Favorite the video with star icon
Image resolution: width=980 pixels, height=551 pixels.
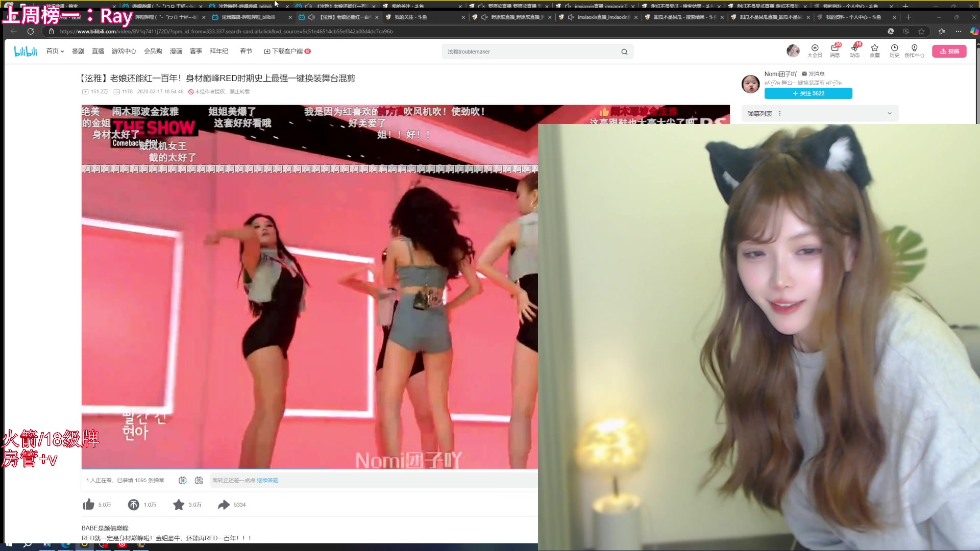point(179,505)
